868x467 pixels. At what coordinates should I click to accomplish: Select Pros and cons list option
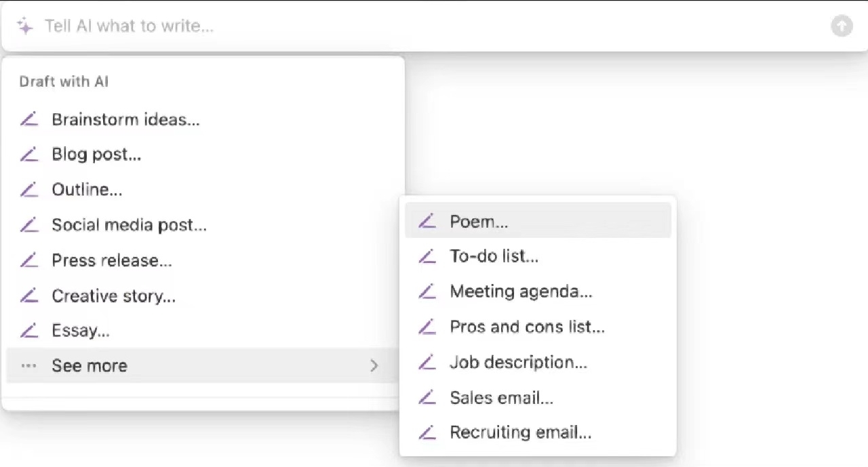click(527, 327)
